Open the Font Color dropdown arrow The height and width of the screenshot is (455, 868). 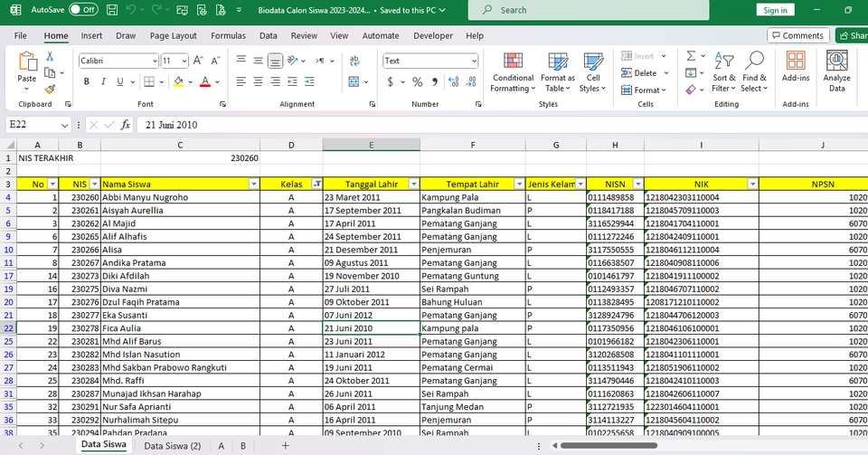point(218,82)
